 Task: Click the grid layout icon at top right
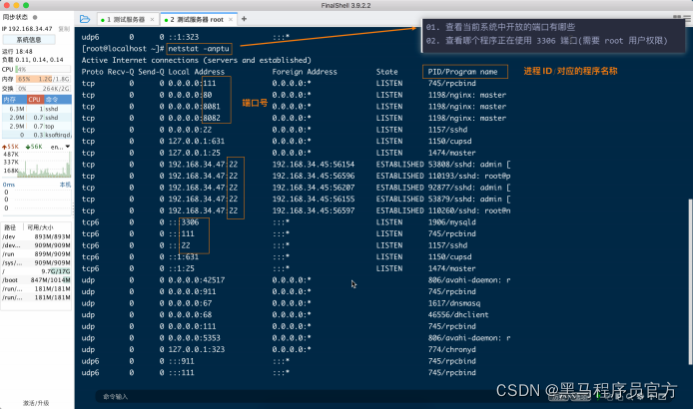pyautogui.click(x=677, y=18)
